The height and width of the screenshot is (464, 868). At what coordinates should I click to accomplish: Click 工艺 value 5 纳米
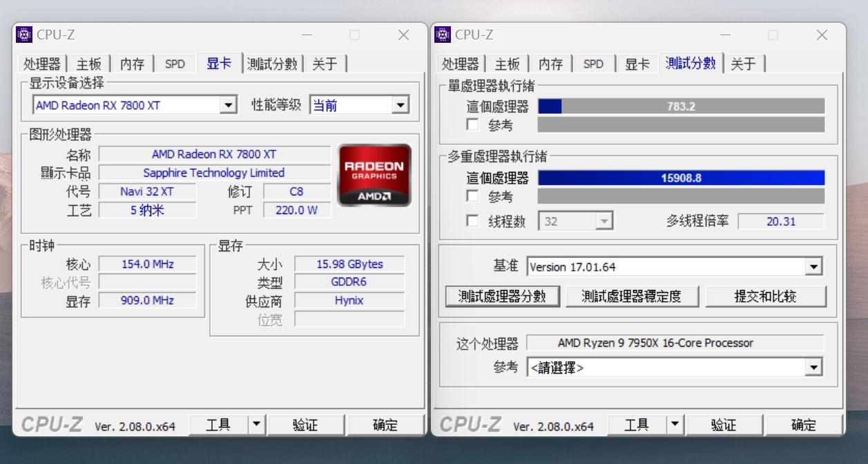tap(147, 210)
